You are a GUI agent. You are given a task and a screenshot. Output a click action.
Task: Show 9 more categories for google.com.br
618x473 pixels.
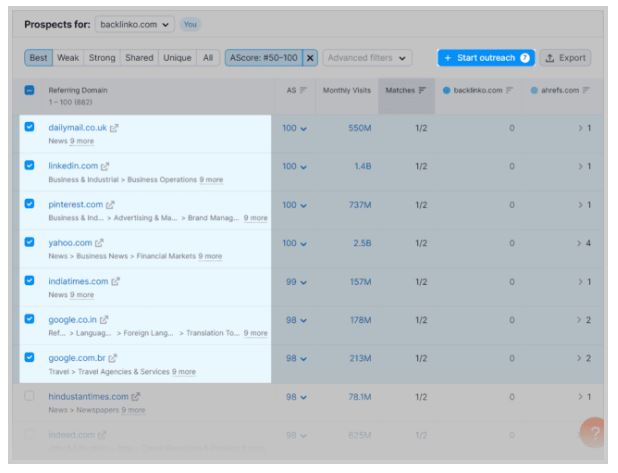pos(184,372)
